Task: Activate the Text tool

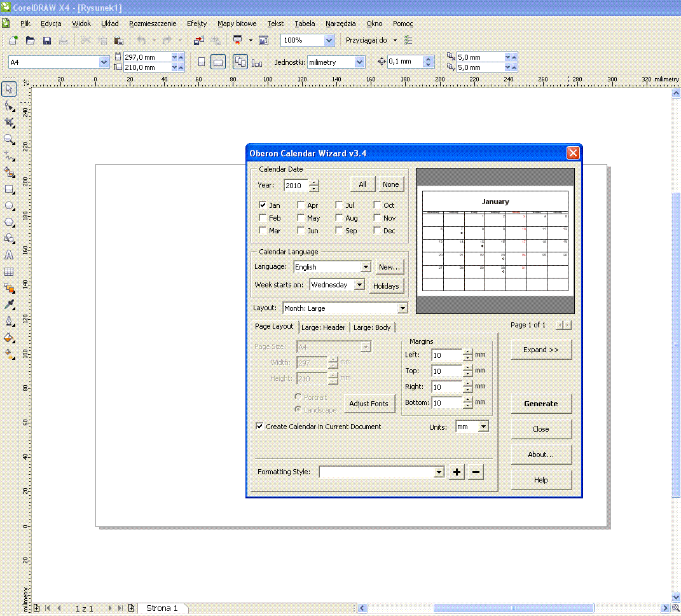Action: coord(9,256)
